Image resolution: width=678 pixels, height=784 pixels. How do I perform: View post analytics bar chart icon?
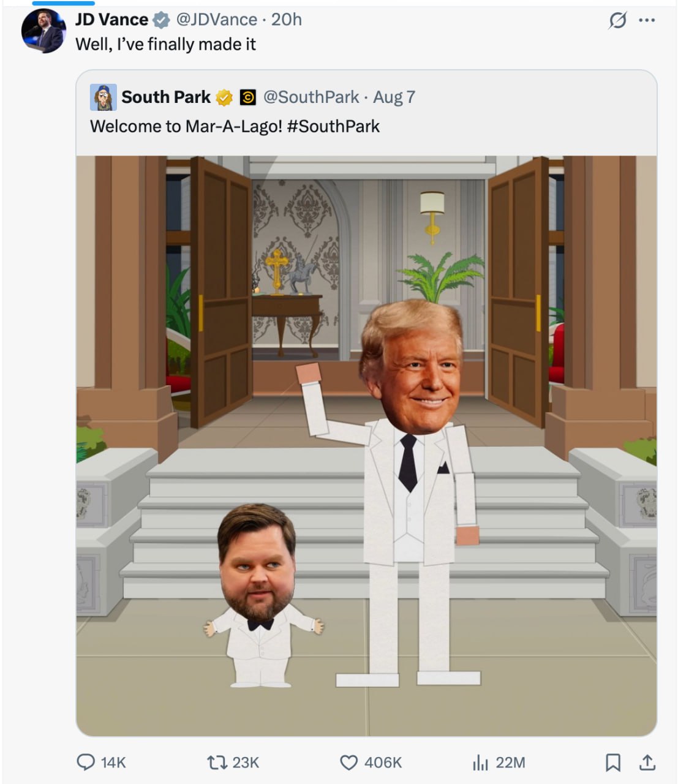point(480,763)
